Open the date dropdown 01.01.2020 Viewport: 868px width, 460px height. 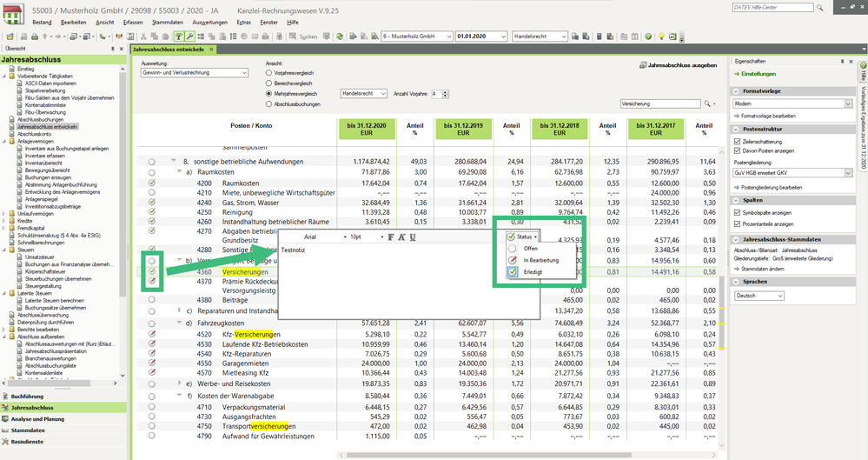tap(481, 37)
